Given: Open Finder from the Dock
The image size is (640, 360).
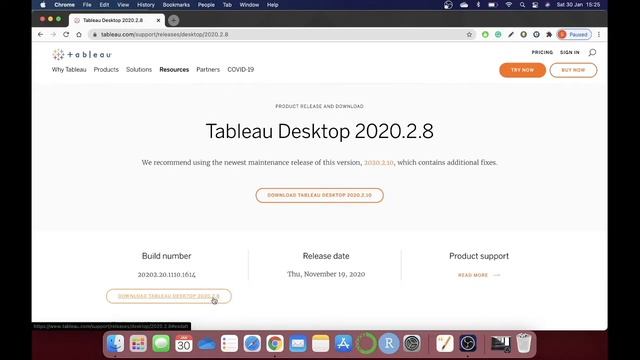Looking at the screenshot, I should coord(116,343).
